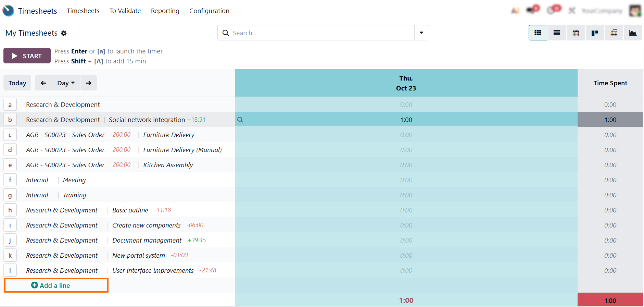644x307 pixels.
Task: Go to the previous day with left arrow
Action: click(x=43, y=83)
